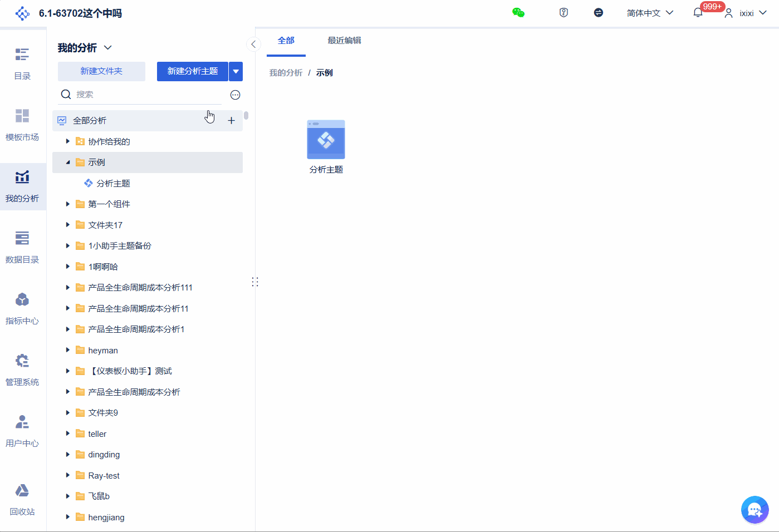Expand the heyman folder
Image resolution: width=779 pixels, height=532 pixels.
pos(68,350)
